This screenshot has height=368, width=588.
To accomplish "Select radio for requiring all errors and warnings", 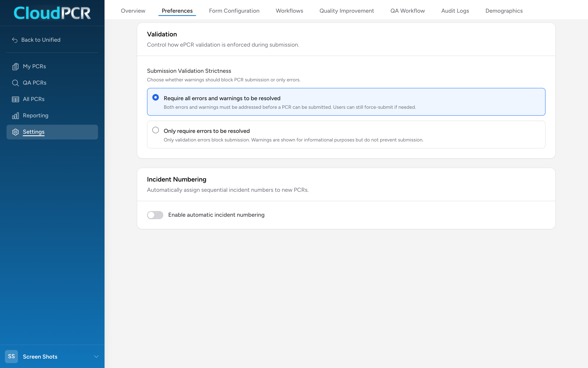I will [x=156, y=97].
